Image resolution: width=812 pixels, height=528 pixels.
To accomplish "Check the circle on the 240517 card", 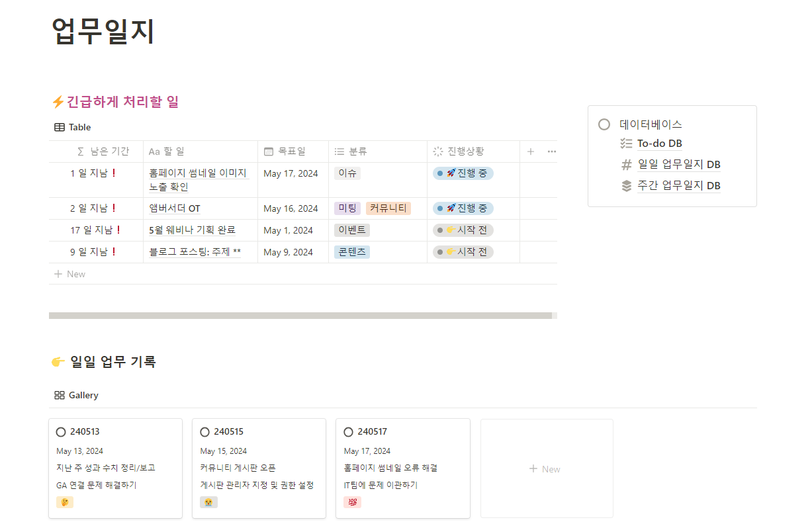I will (x=348, y=431).
